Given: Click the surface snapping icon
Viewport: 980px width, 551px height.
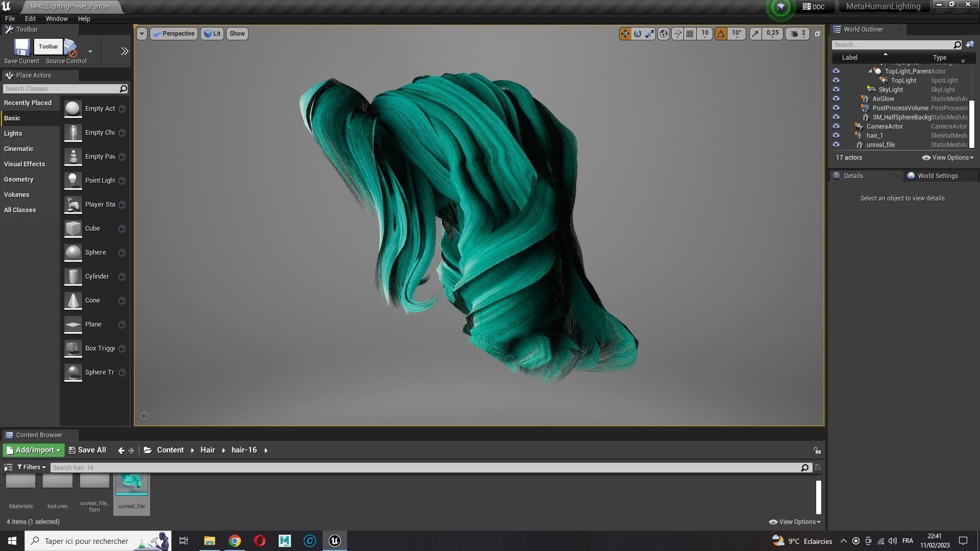Looking at the screenshot, I should tap(677, 34).
